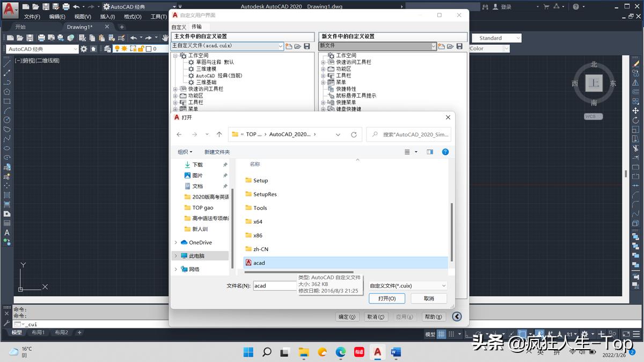Screen dimensions: 644x362
Task: Open 组织 dropdown in 打开 dialog
Action: (185, 152)
